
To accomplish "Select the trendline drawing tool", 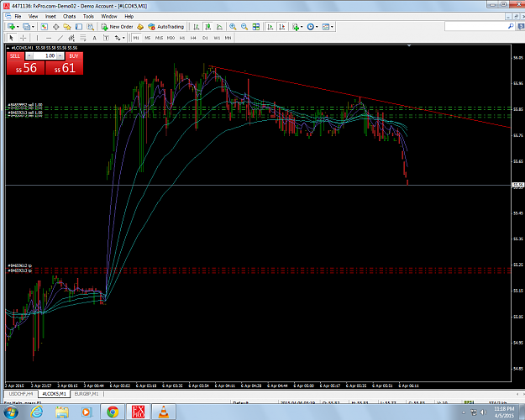I will tap(60, 38).
